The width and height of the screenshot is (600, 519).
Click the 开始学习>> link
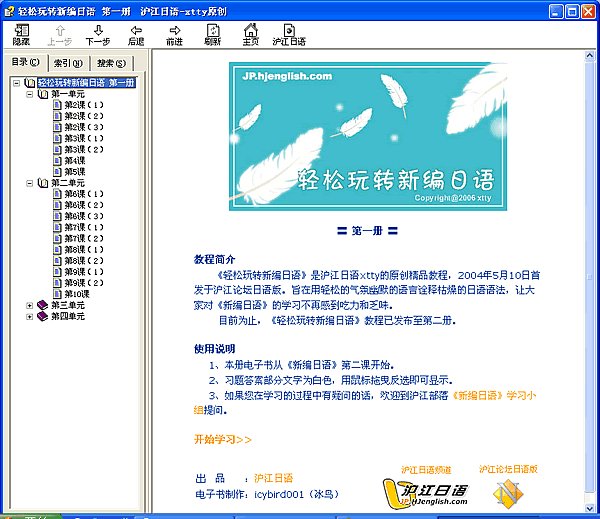click(x=223, y=439)
